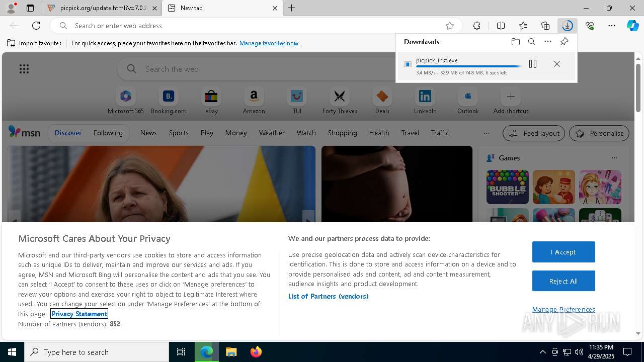The image size is (644, 362).
Task: Open the MSN apps grid launcher
Action: tap(24, 69)
